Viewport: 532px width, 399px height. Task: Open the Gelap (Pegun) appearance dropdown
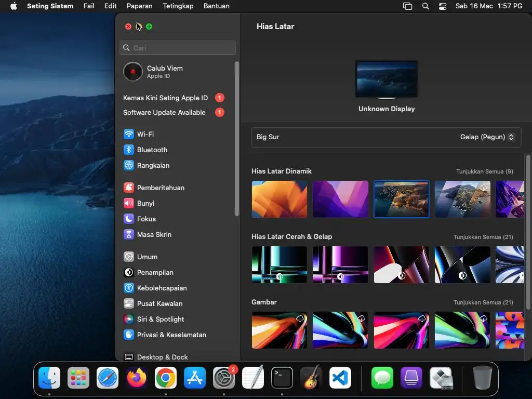point(487,137)
